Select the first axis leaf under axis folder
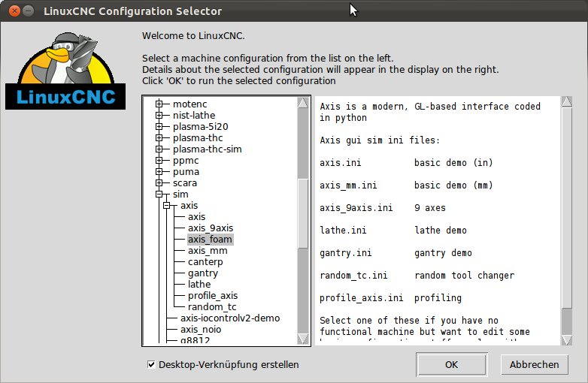The height and width of the screenshot is (383, 588). [196, 217]
